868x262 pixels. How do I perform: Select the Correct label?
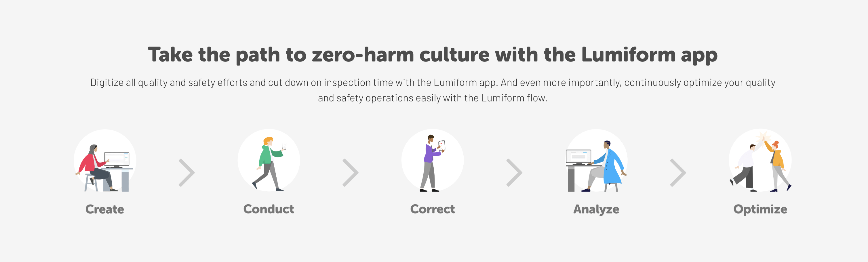(x=432, y=209)
